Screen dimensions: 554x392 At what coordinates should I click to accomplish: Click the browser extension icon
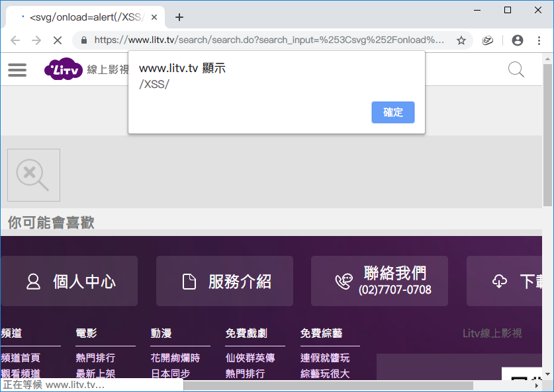[x=488, y=40]
